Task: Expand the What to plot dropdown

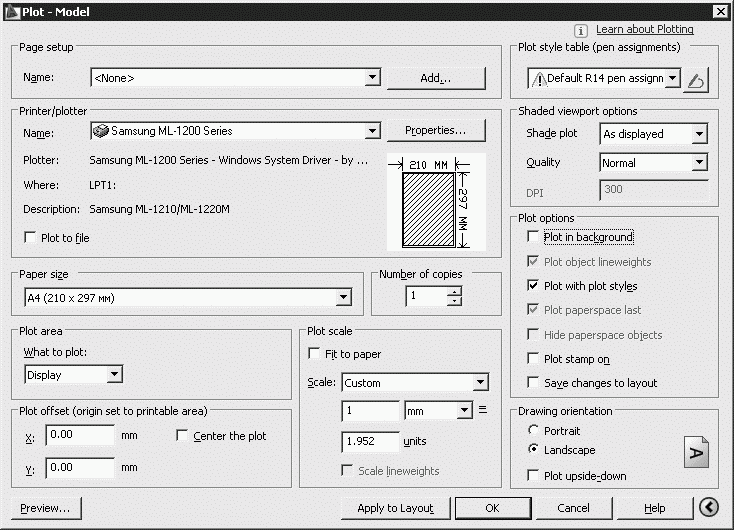Action: pos(114,375)
